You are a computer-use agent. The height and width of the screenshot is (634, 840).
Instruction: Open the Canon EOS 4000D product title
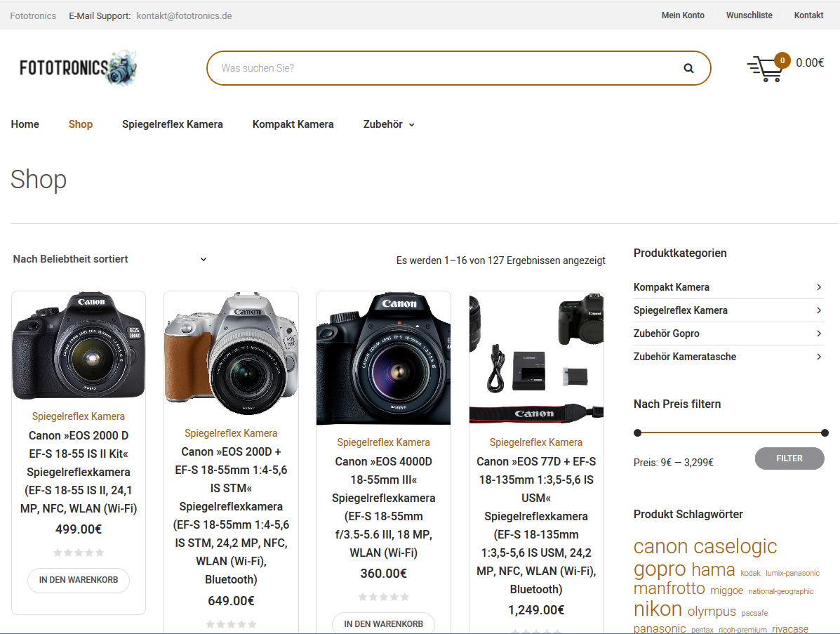(x=384, y=507)
